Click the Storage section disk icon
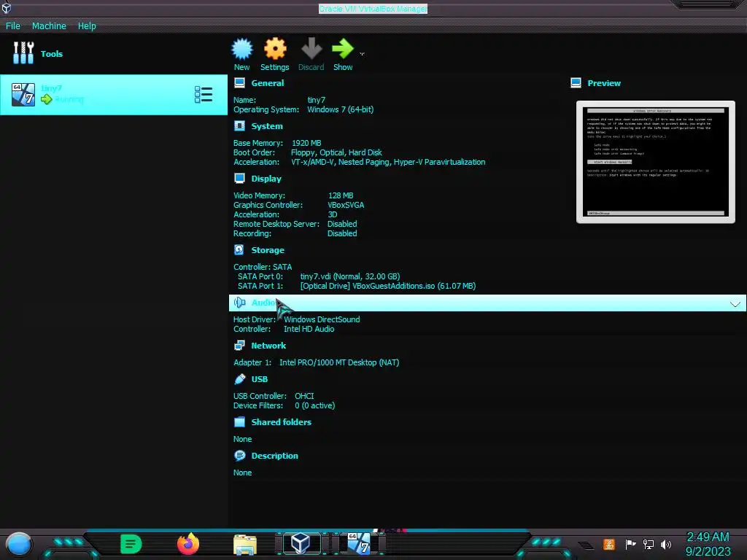Screen dimensions: 747x560 [x=239, y=249]
